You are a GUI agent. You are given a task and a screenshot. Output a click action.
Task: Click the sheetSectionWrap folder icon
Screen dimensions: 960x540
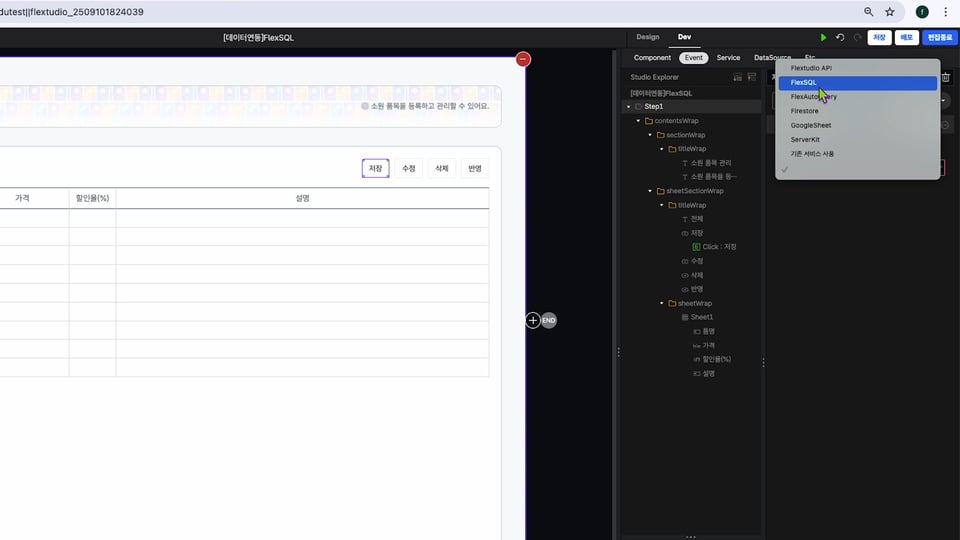coord(661,191)
